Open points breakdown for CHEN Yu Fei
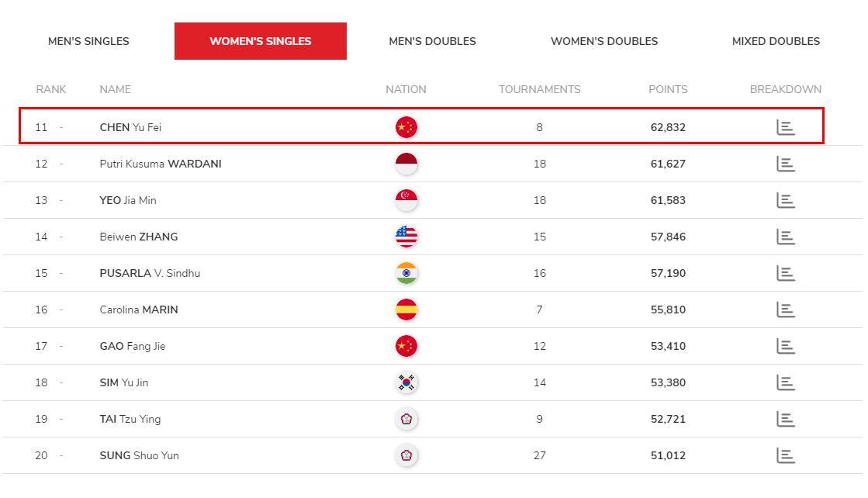The image size is (868, 498). pos(786,127)
